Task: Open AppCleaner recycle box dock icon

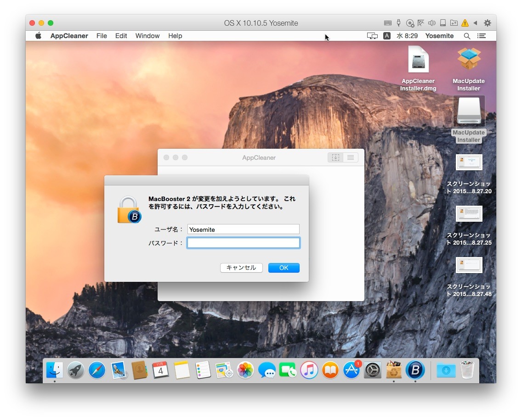Action: 394,370
